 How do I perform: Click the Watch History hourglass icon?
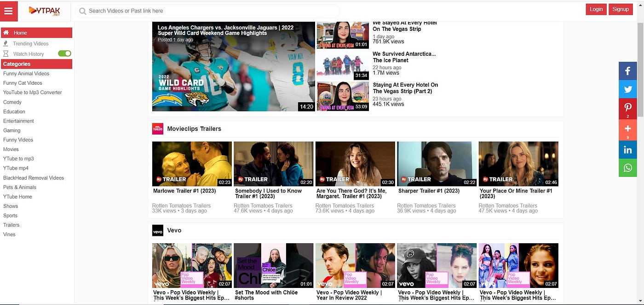pos(6,54)
